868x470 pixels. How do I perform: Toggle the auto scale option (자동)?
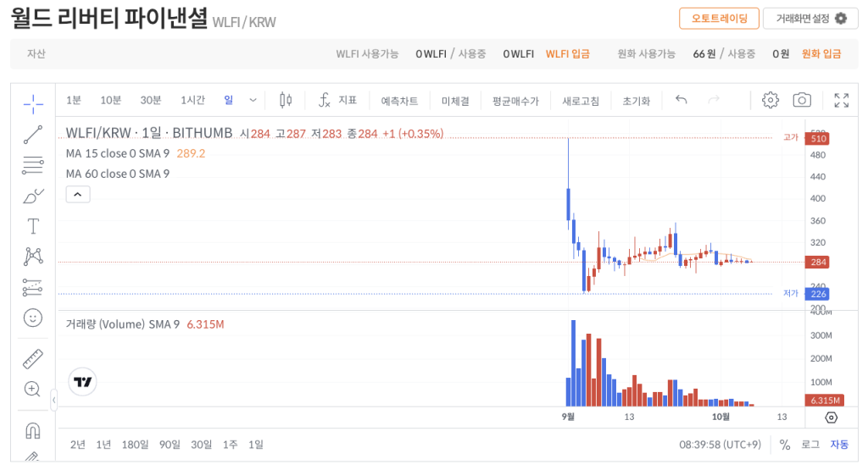838,445
